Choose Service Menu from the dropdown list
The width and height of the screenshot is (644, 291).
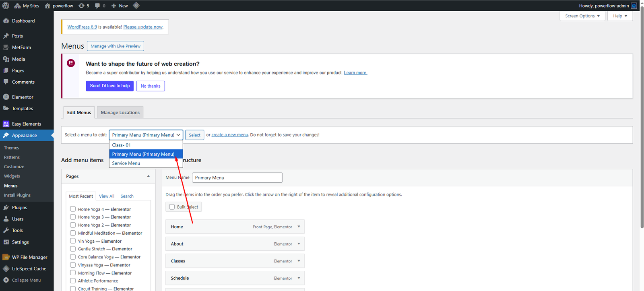coord(126,163)
